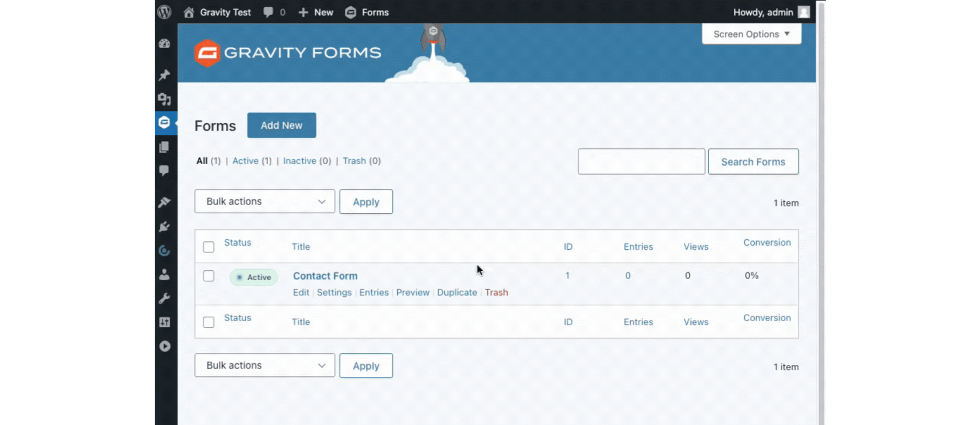980x425 pixels.
Task: Open Media library from the sidebar icon
Action: pos(165,99)
